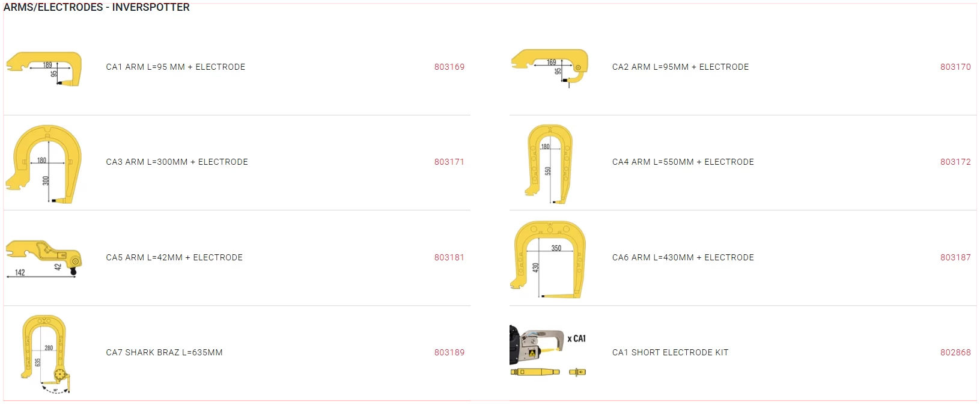
Task: Open product code 803187
Action: 955,257
